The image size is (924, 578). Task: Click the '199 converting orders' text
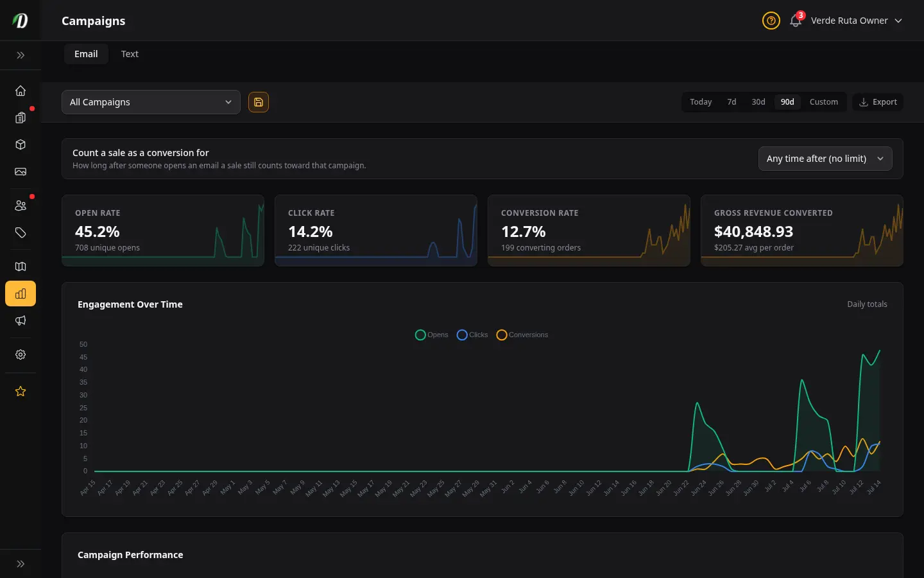pos(541,248)
